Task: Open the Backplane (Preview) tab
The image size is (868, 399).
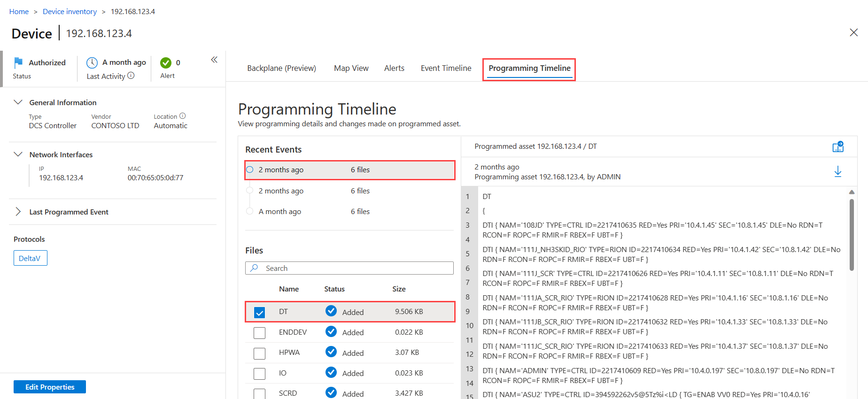Action: tap(281, 68)
